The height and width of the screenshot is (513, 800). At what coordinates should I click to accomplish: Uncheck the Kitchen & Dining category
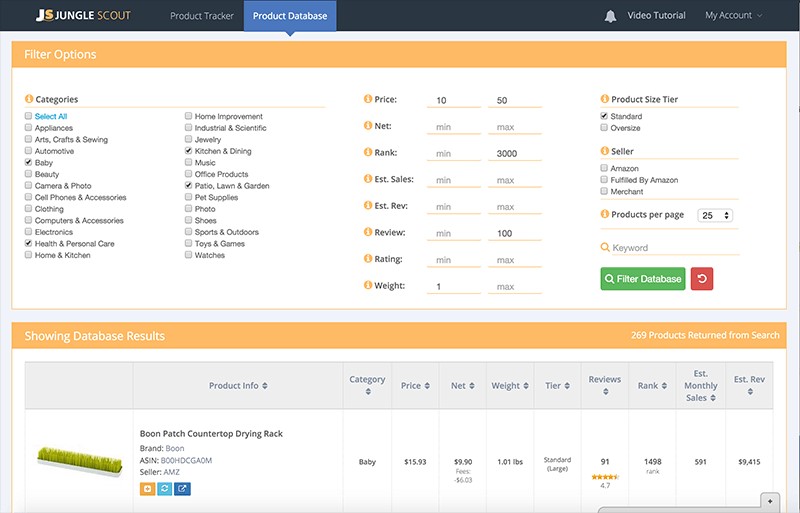tap(188, 151)
